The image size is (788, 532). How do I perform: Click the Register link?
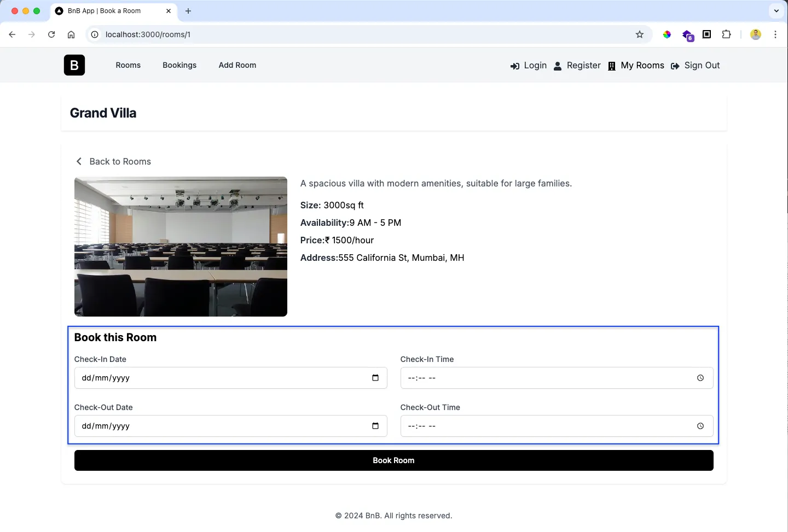pyautogui.click(x=577, y=66)
